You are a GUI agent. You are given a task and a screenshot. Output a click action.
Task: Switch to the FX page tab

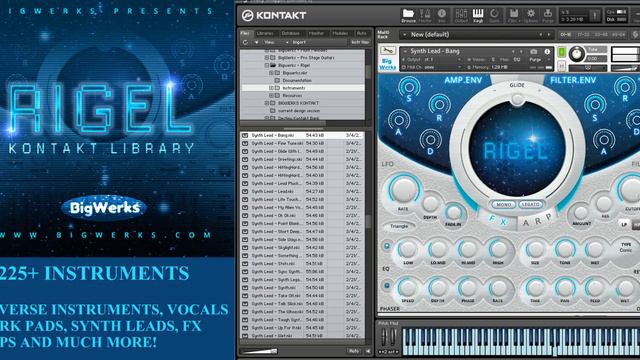click(498, 220)
